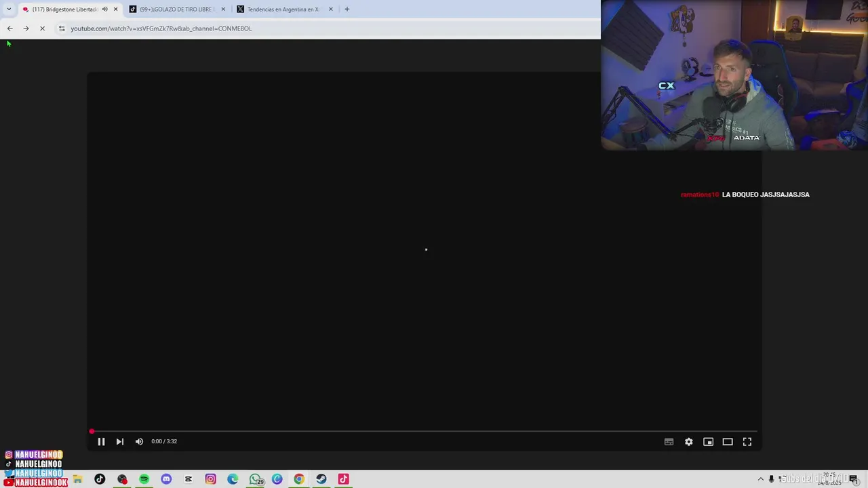The height and width of the screenshot is (488, 868).
Task: Switch to Google Chrome on the taskbar
Action: pos(299,479)
